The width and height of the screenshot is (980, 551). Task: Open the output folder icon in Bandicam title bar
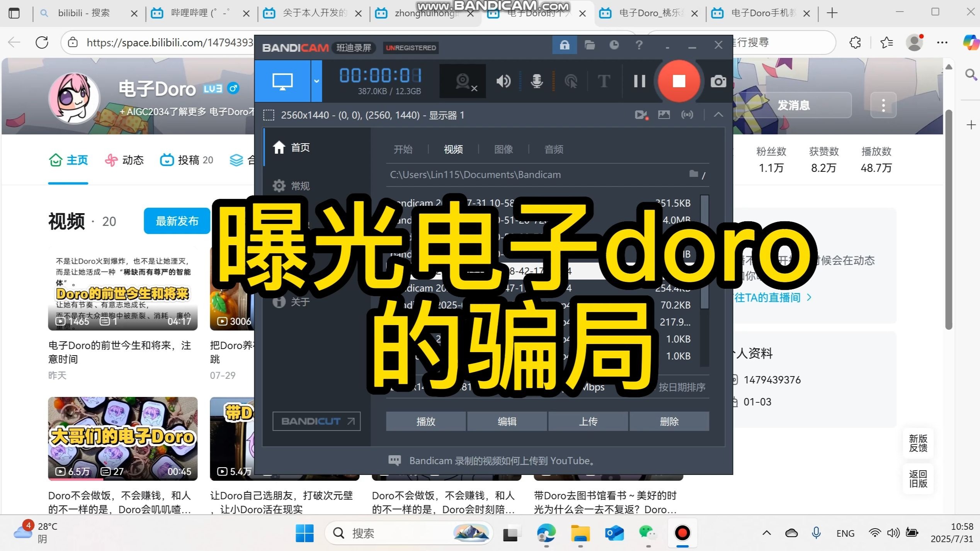click(590, 45)
